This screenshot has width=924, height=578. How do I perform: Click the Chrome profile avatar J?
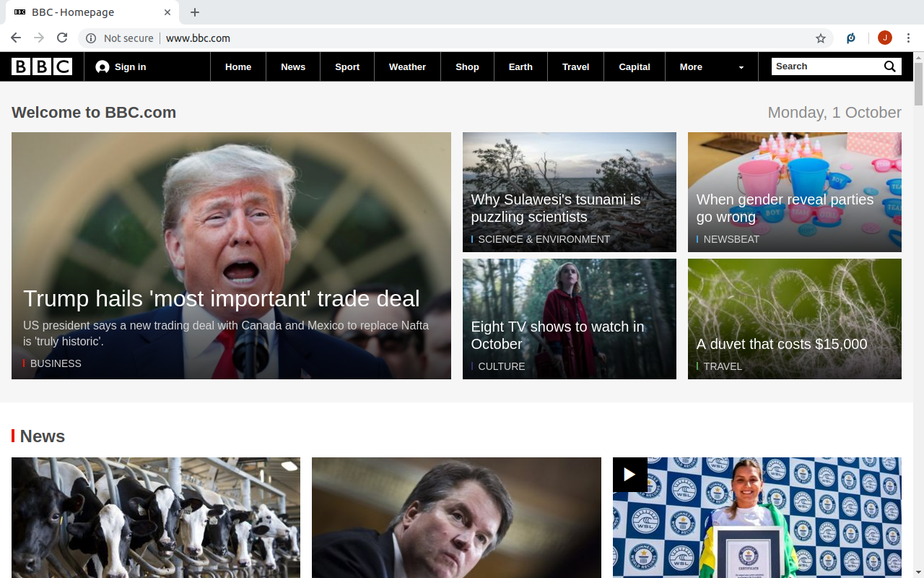885,38
